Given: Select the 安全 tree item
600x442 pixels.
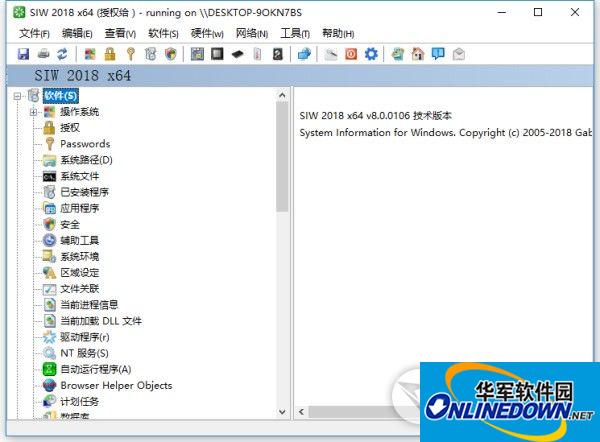Looking at the screenshot, I should pyautogui.click(x=70, y=224).
